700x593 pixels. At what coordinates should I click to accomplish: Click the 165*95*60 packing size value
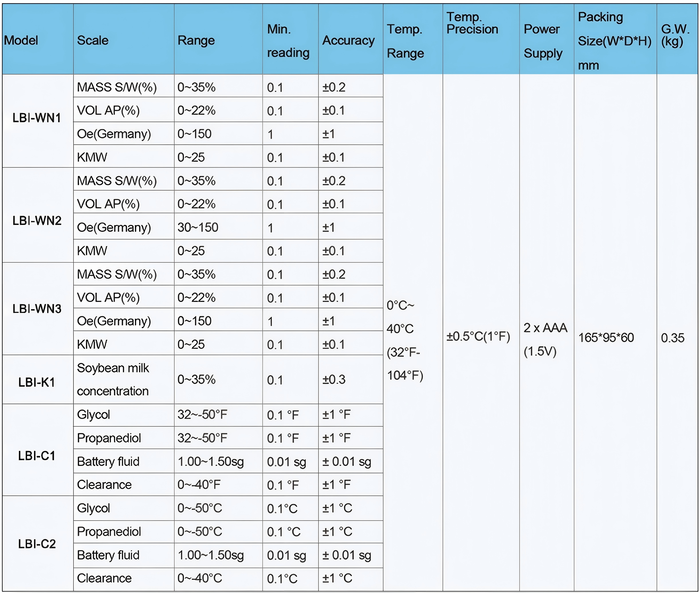606,337
